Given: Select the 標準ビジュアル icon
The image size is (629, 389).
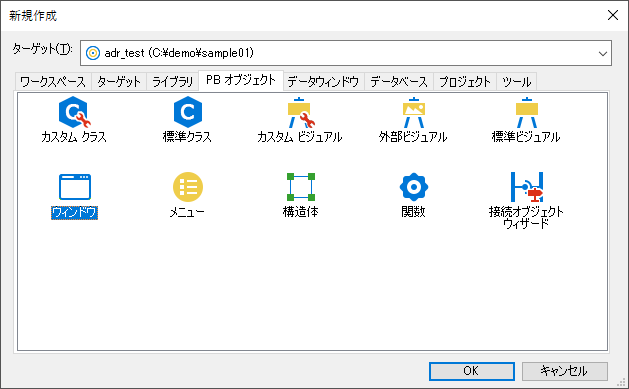Looking at the screenshot, I should [x=527, y=113].
